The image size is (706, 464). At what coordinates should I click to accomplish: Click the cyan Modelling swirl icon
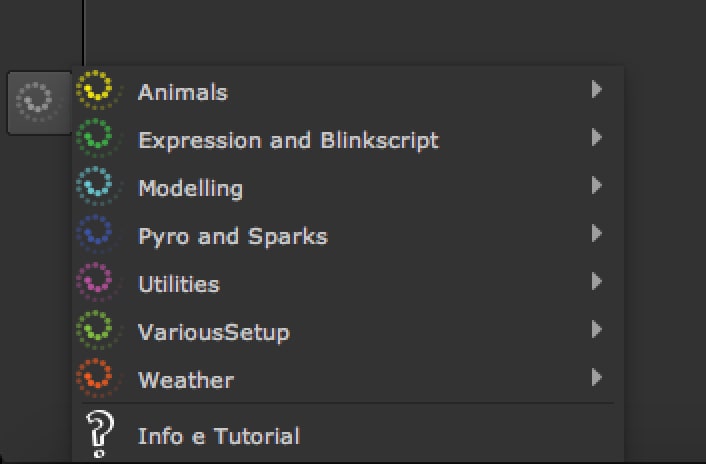(97, 187)
